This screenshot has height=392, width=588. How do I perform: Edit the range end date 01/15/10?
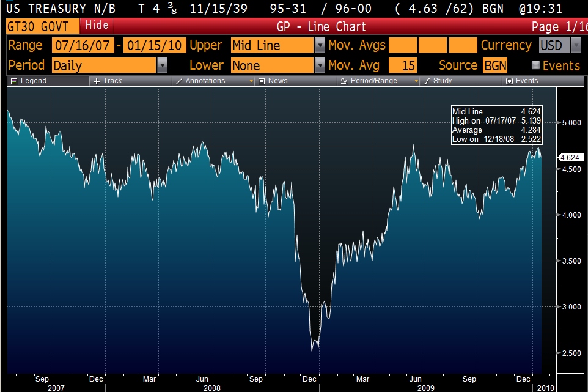[155, 45]
